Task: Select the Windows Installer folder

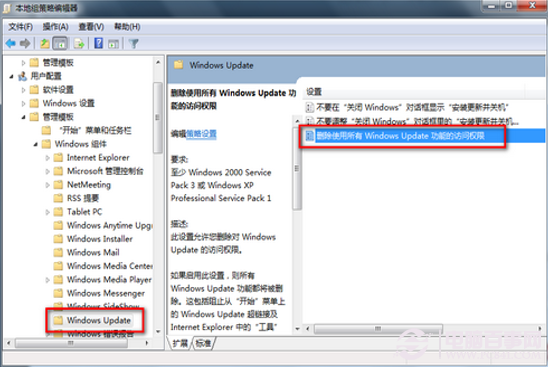Action: (x=100, y=239)
